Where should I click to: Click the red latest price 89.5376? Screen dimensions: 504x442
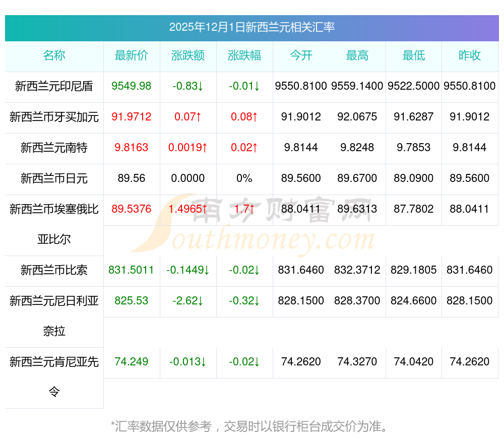pyautogui.click(x=132, y=209)
